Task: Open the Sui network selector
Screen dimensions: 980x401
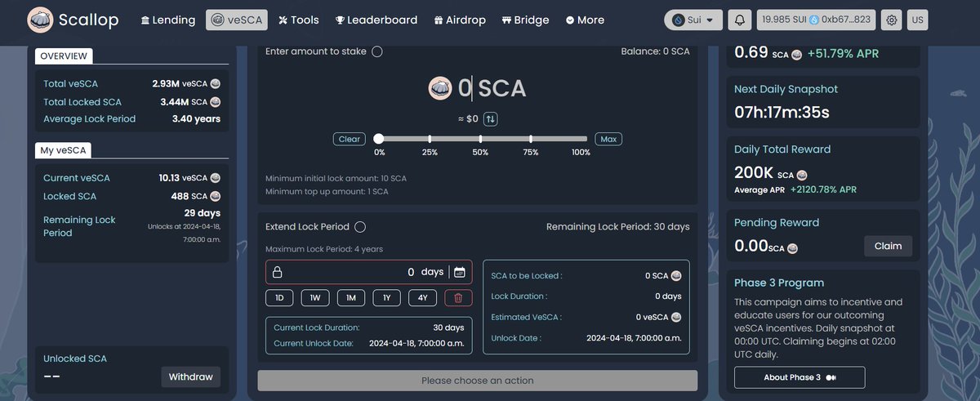Action: click(x=693, y=20)
